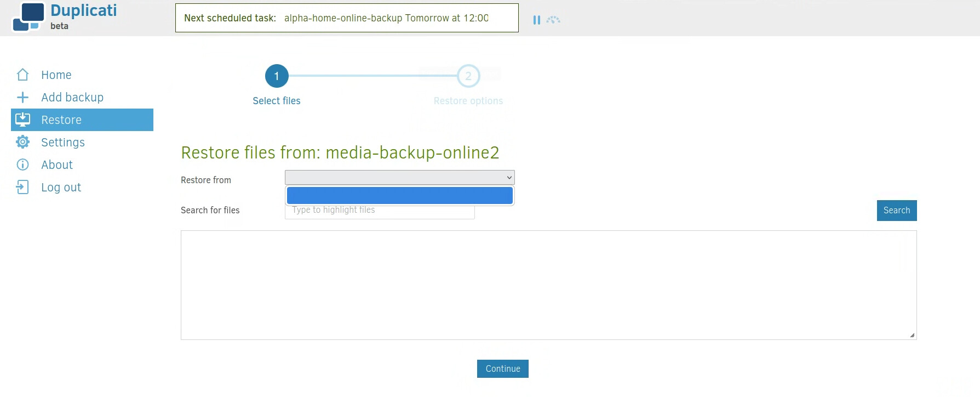Open Add backup
This screenshot has width=980, height=397.
[72, 97]
